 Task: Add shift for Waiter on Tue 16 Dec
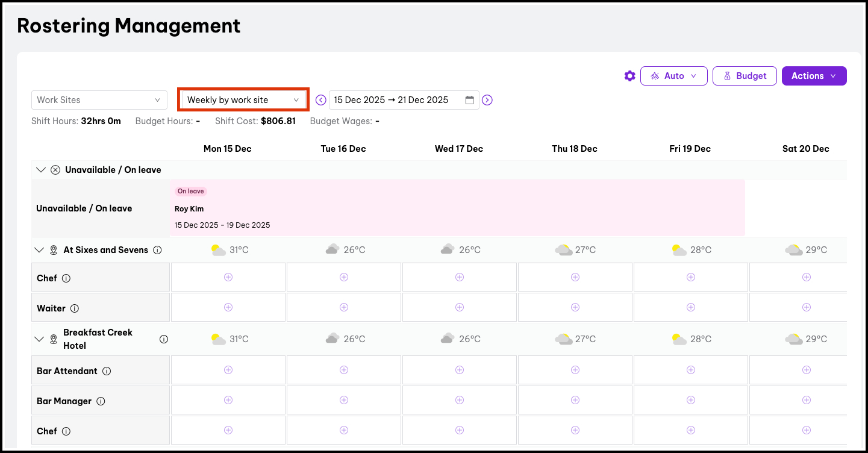click(343, 307)
